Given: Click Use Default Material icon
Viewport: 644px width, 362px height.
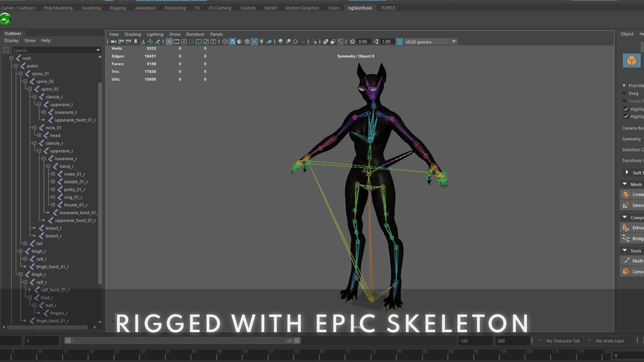Looking at the screenshot, I should point(239,42).
